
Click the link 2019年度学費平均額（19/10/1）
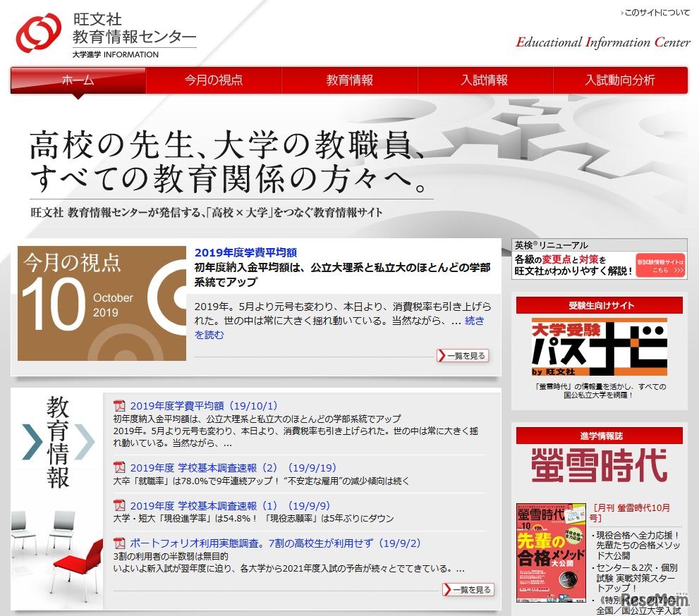coord(202,406)
